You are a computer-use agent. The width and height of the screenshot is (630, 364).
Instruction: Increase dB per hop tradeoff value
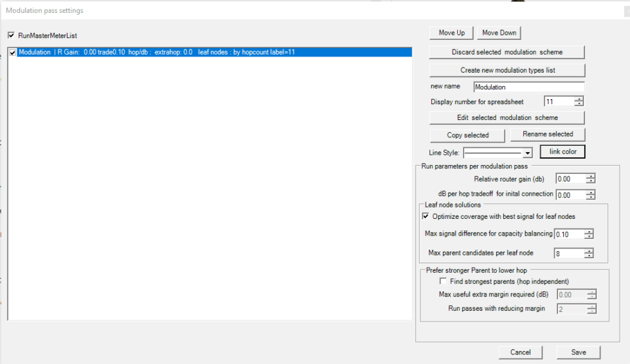point(591,192)
